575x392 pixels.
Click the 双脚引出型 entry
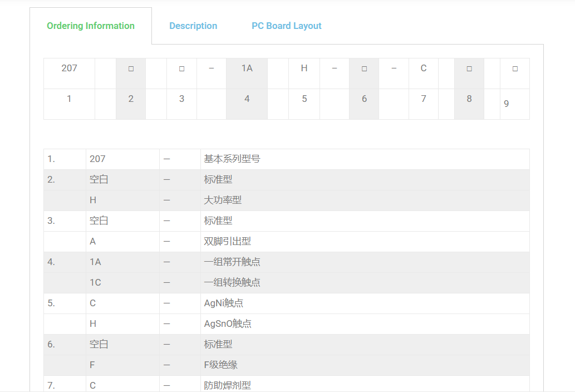pyautogui.click(x=227, y=241)
